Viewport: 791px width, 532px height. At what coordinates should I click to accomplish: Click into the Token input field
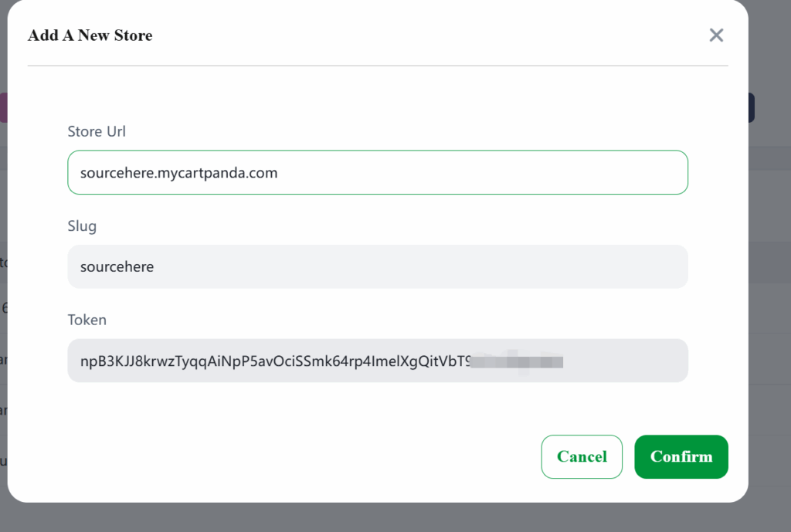[x=377, y=361]
